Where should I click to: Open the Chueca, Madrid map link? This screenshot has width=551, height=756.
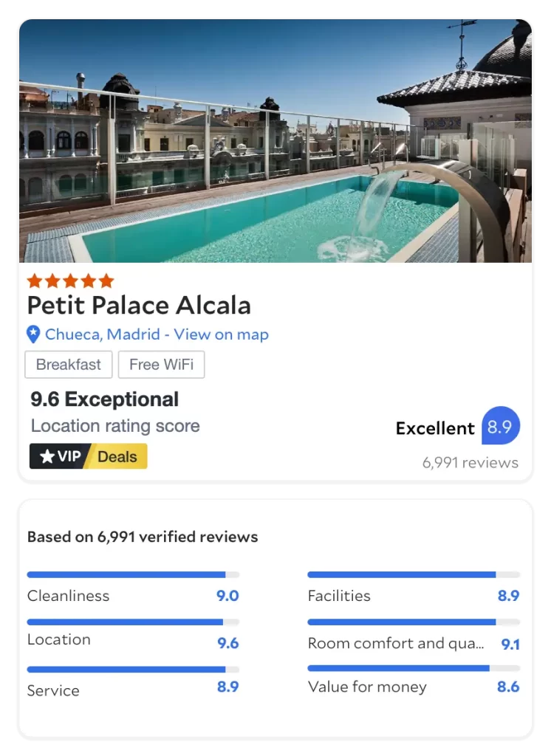[157, 334]
